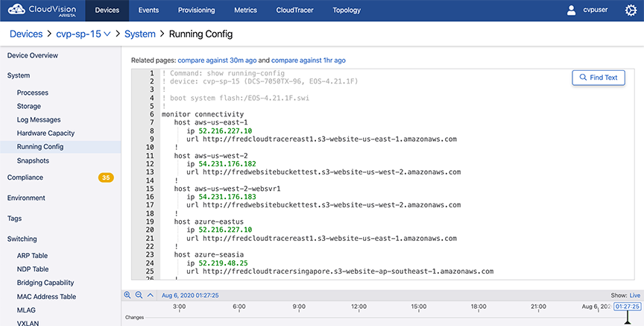Click the timeline at 6:00
This screenshot has height=326, width=644.
(x=239, y=307)
